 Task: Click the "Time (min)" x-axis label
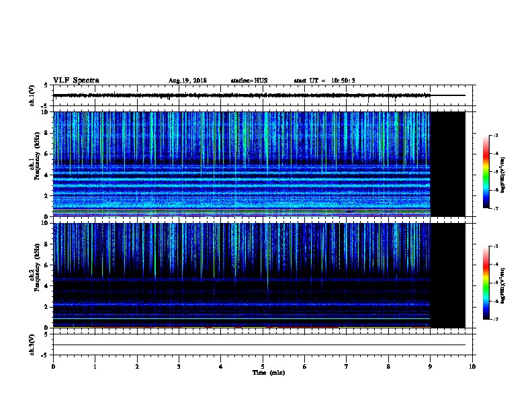[269, 373]
